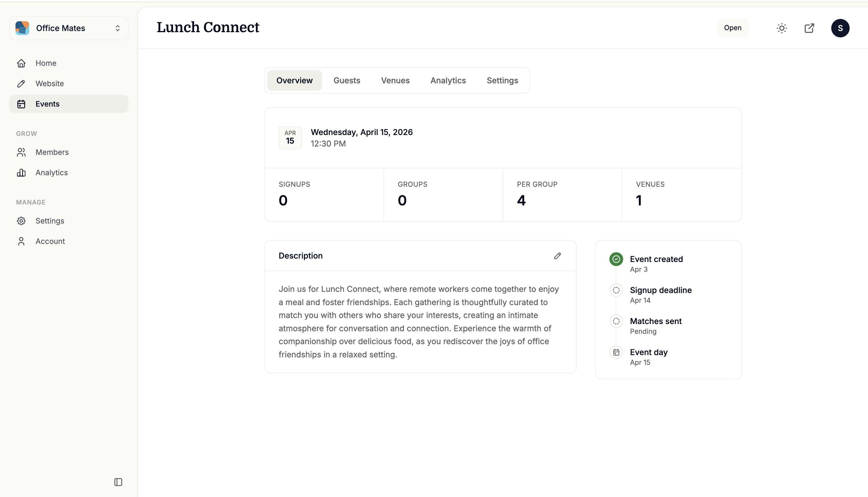The image size is (868, 497).
Task: Click the bar-chart Analytics sidebar icon
Action: pyautogui.click(x=21, y=173)
